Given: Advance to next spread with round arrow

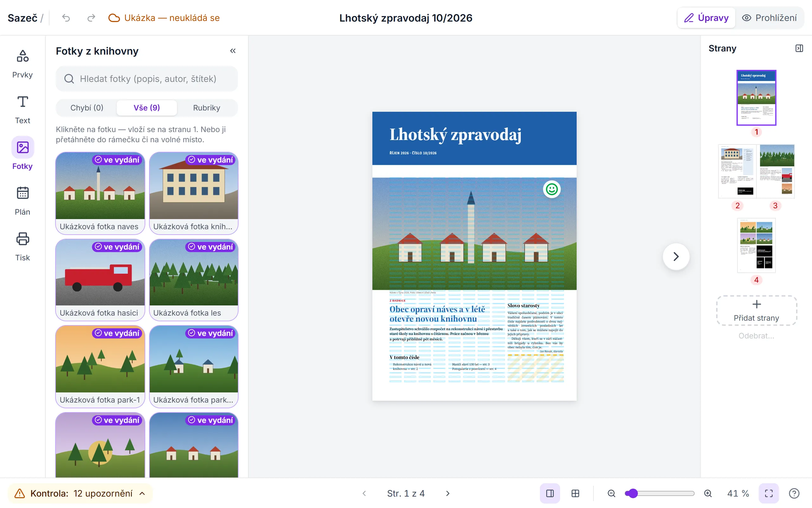Looking at the screenshot, I should click(676, 257).
